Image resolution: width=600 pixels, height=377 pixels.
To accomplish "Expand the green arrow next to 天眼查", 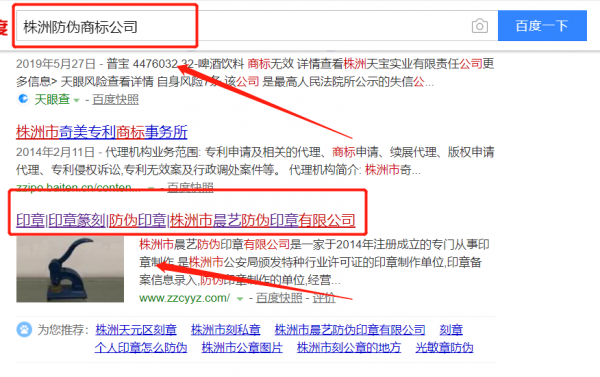I will point(77,100).
